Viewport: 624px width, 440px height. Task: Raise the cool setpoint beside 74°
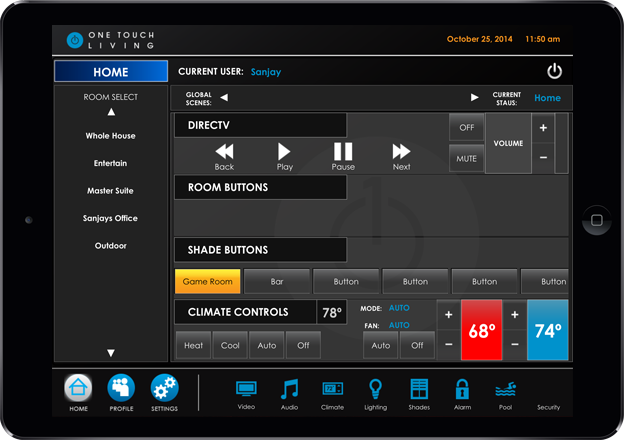(x=515, y=315)
